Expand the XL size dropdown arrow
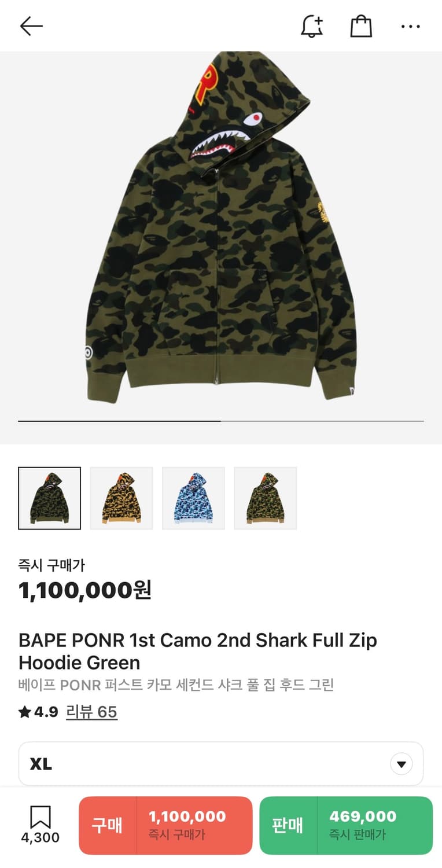The width and height of the screenshot is (442, 868). pos(402,764)
